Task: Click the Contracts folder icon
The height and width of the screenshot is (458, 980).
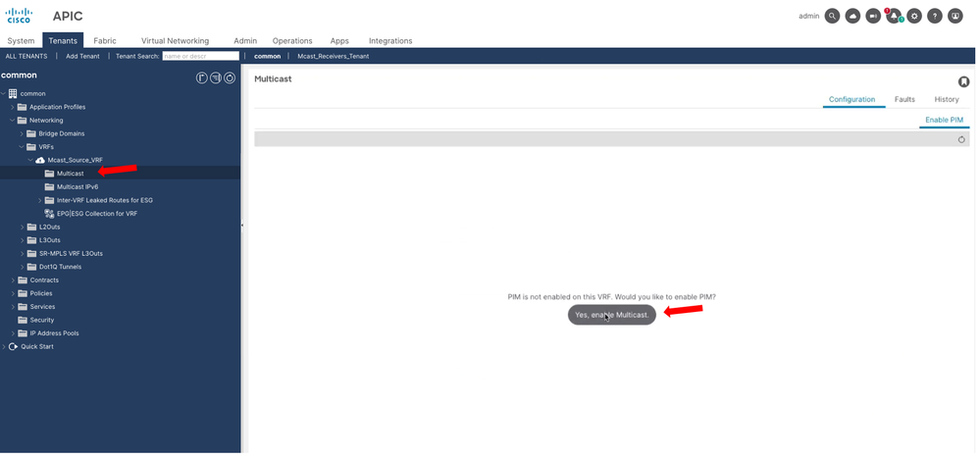Action: [x=23, y=280]
